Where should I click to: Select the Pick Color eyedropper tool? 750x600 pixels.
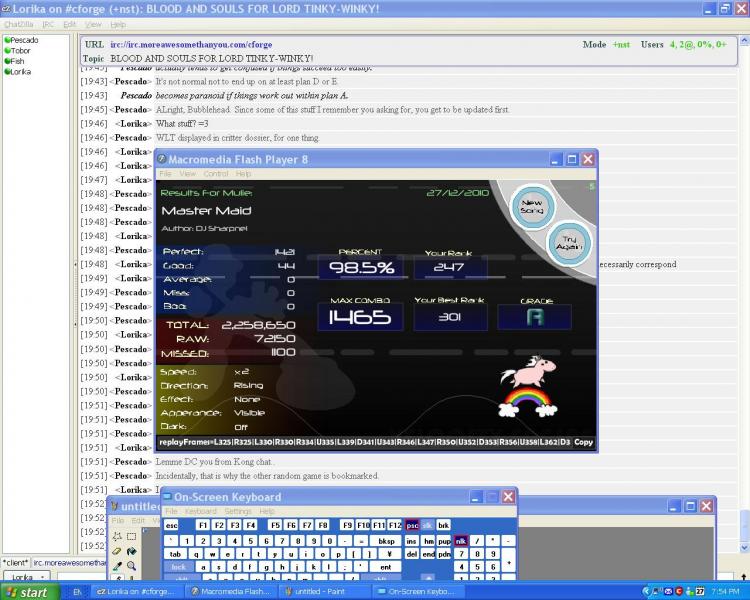pos(117,566)
